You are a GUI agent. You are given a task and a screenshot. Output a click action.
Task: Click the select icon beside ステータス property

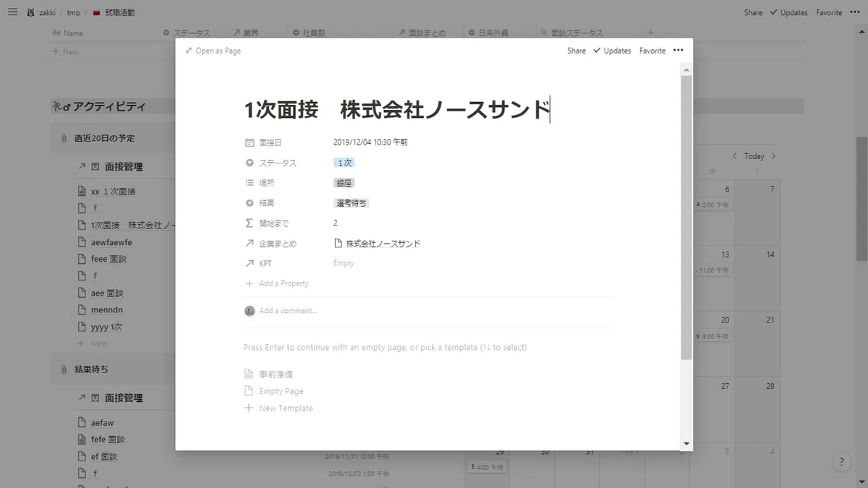click(250, 163)
